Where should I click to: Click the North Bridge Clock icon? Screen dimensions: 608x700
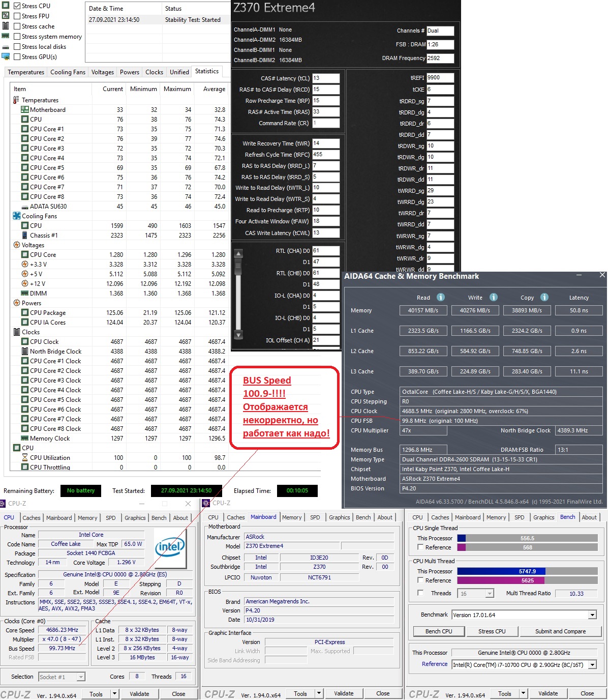(x=24, y=351)
